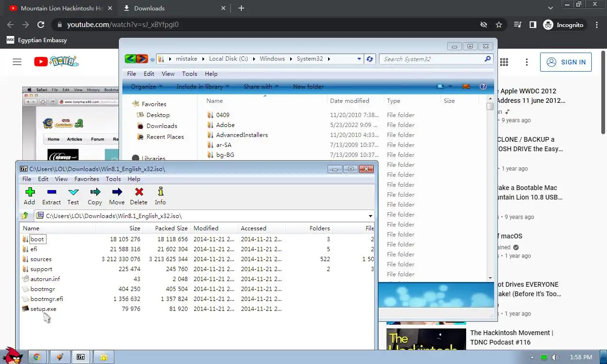Select bootmgr.efi file in the archive
This screenshot has width=607, height=364.
pyautogui.click(x=46, y=299)
